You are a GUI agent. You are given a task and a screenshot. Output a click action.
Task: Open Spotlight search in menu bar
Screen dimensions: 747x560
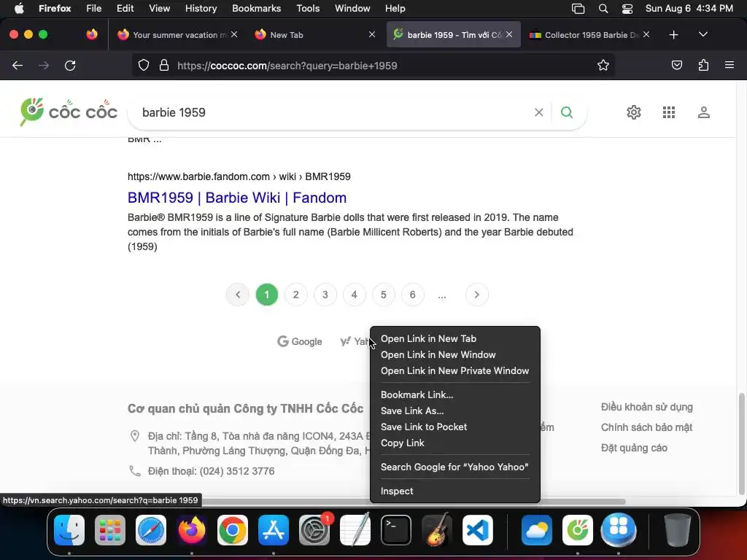pyautogui.click(x=603, y=9)
